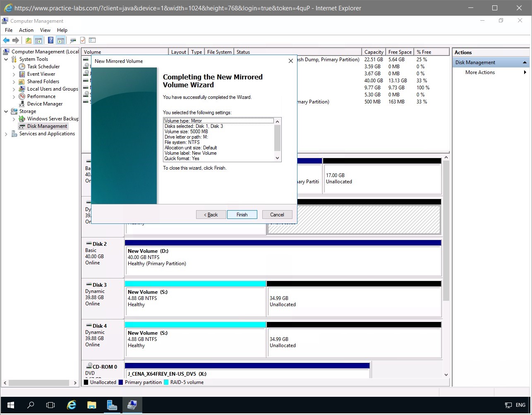Toggle Show/Hide Action Pane toolbar button
Screen dimensions: 532x415
point(61,41)
